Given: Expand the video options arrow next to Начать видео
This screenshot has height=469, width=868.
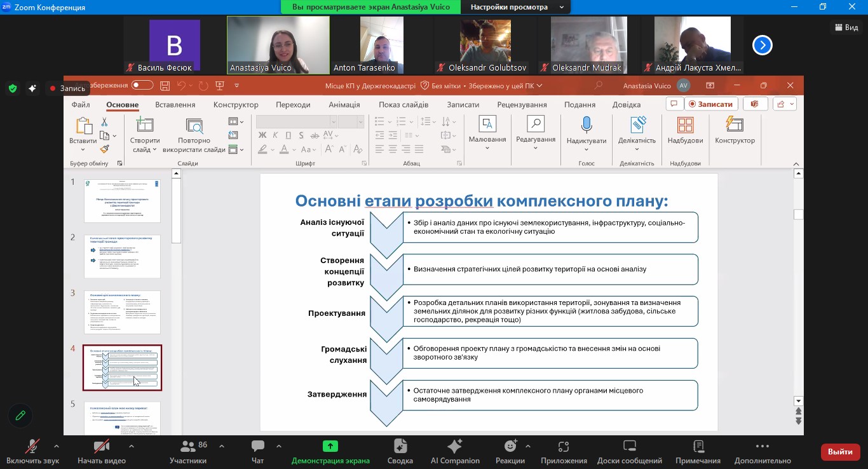Looking at the screenshot, I should pyautogui.click(x=132, y=446).
